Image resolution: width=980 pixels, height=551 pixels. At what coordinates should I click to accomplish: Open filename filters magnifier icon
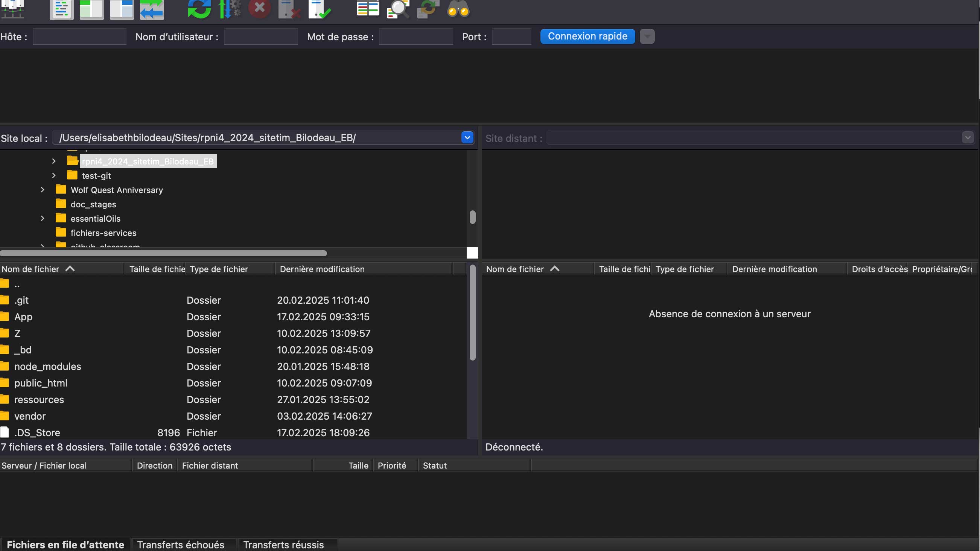tap(397, 9)
